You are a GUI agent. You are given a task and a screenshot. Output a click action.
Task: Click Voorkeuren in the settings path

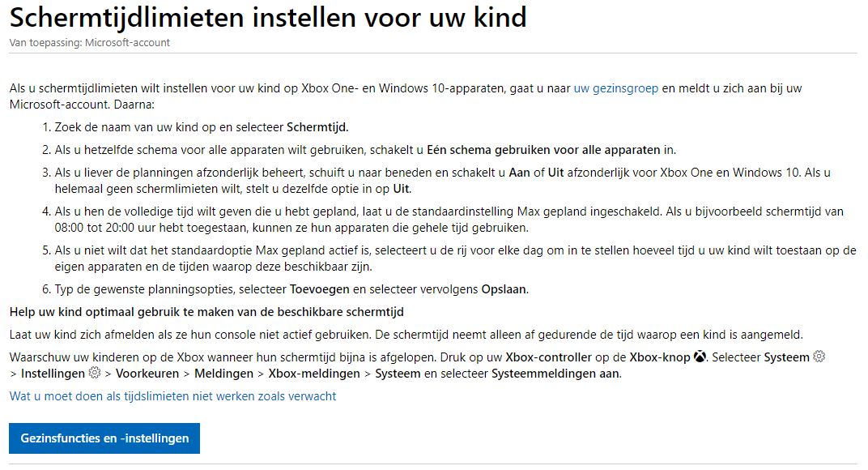[x=147, y=374]
